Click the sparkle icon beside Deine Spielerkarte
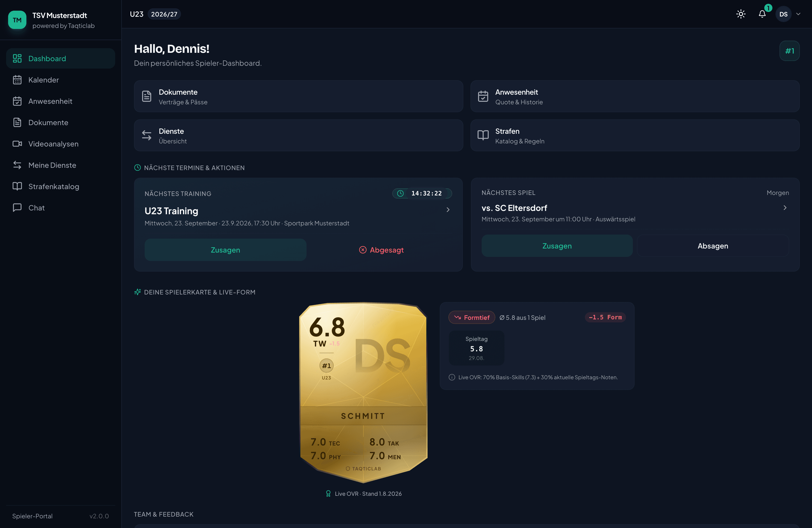The image size is (812, 528). [x=137, y=292]
